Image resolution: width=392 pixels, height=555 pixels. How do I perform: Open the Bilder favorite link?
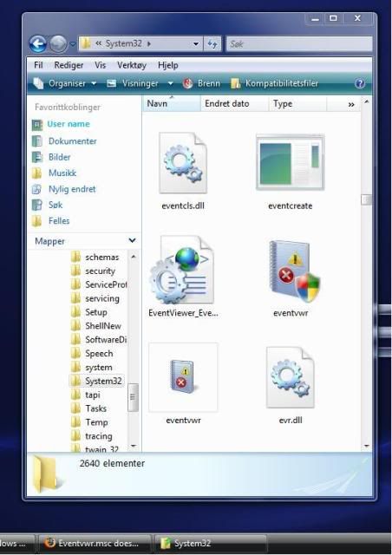click(x=52, y=157)
